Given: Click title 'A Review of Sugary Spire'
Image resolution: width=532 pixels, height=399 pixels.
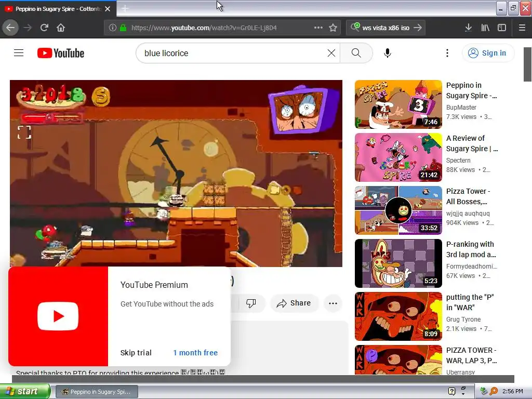Looking at the screenshot, I should tap(472, 143).
